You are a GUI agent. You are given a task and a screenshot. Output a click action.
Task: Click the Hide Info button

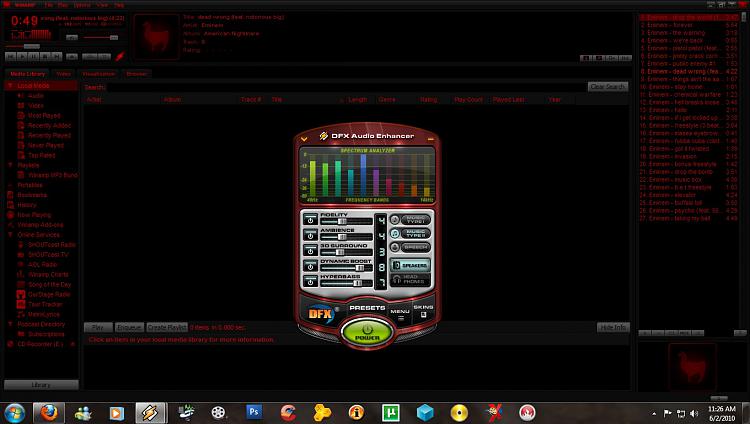(613, 327)
